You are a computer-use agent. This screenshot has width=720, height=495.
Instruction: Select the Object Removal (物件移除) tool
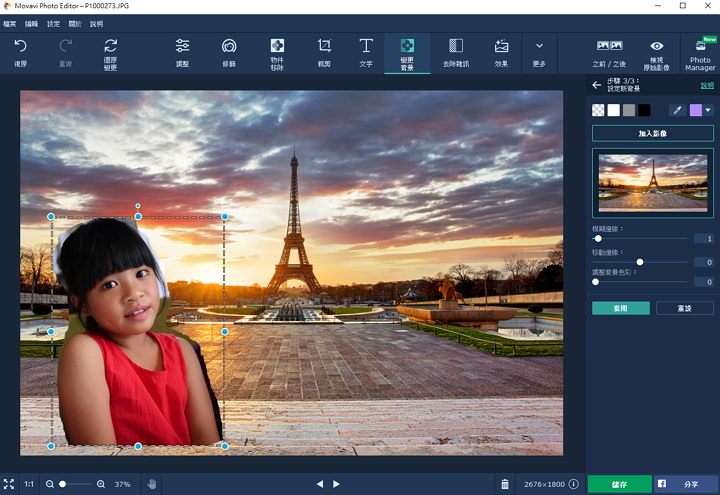click(x=277, y=45)
